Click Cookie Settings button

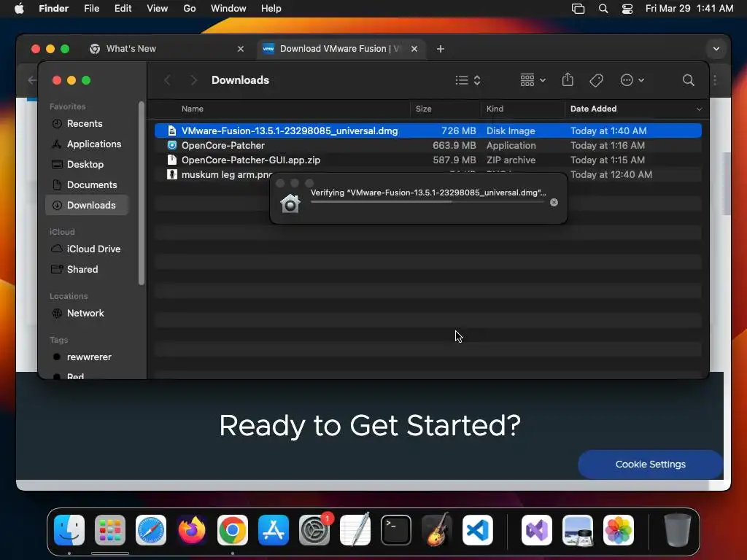click(x=650, y=464)
